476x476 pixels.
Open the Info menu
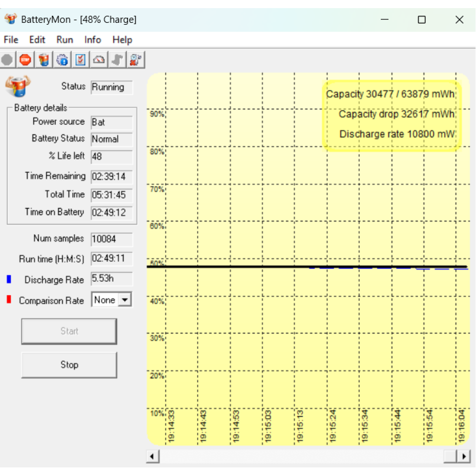click(93, 40)
